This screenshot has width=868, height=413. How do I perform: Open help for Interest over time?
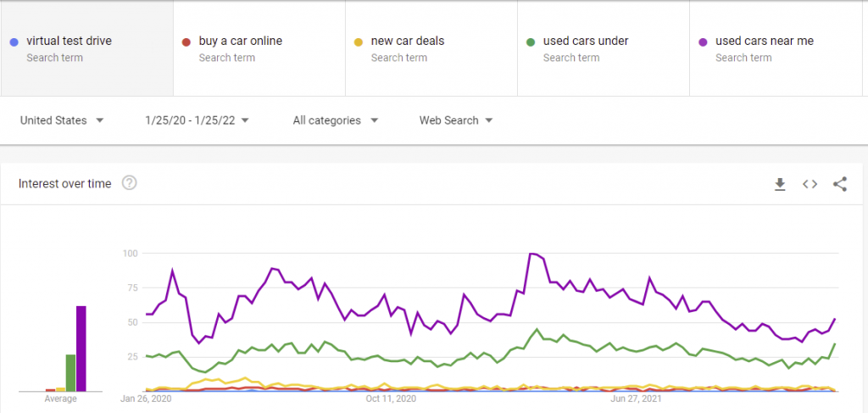(129, 182)
